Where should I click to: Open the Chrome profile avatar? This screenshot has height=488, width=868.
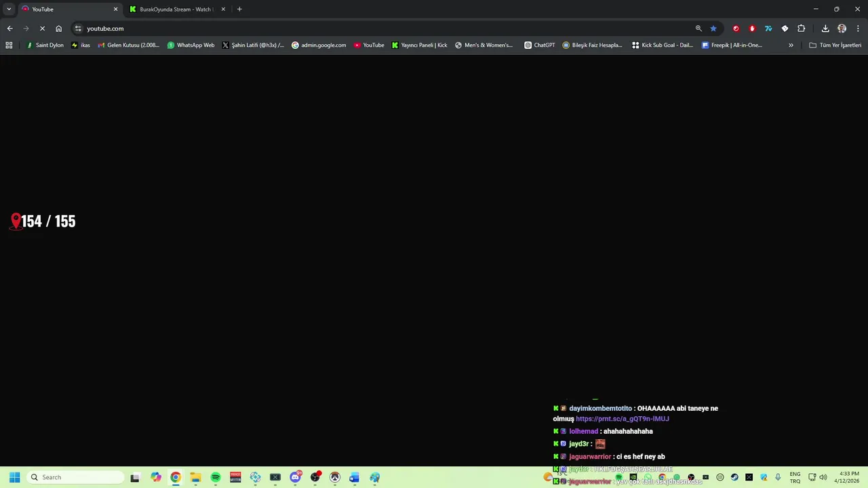tap(842, 28)
